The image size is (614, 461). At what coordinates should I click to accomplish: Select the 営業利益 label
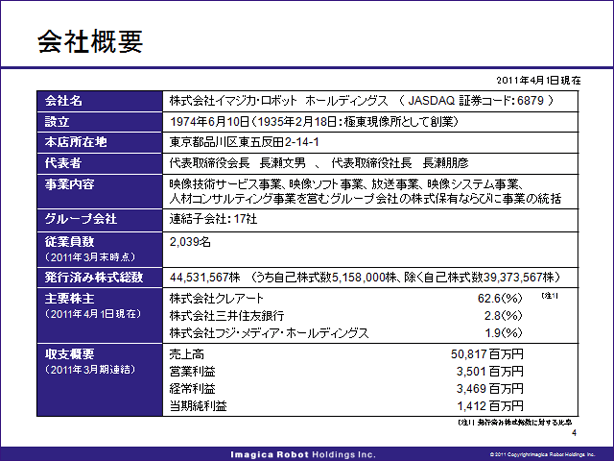[192, 371]
